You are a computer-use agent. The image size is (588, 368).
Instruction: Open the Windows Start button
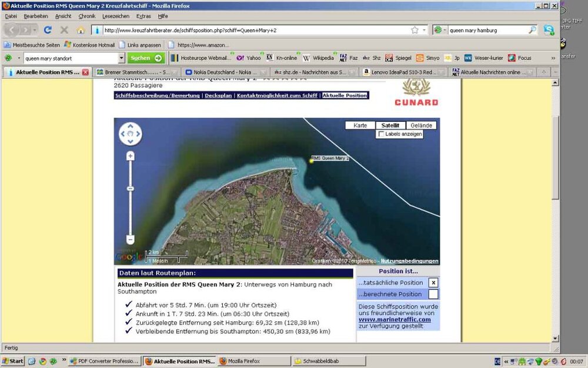12,361
